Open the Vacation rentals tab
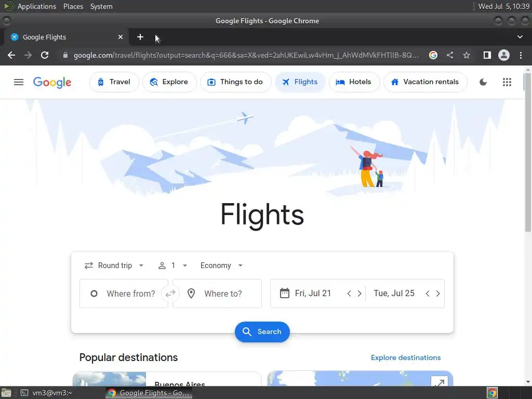532x399 pixels. (x=425, y=82)
